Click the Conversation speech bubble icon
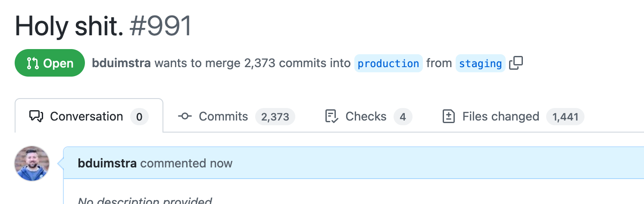Image resolution: width=644 pixels, height=204 pixels. tap(36, 116)
